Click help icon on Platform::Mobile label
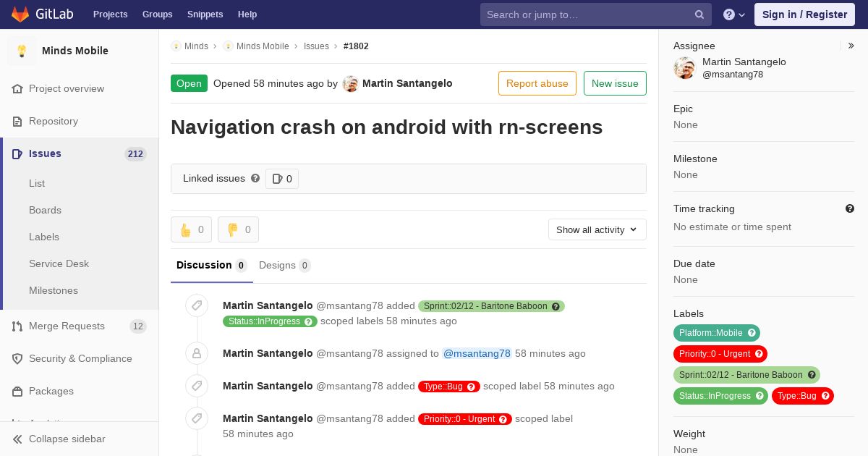Image resolution: width=868 pixels, height=456 pixels. coord(752,333)
